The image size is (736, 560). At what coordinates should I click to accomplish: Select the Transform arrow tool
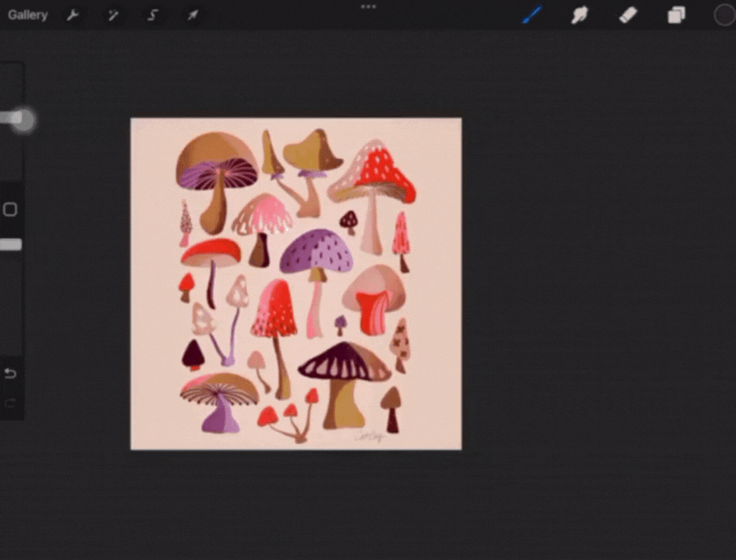coord(192,15)
